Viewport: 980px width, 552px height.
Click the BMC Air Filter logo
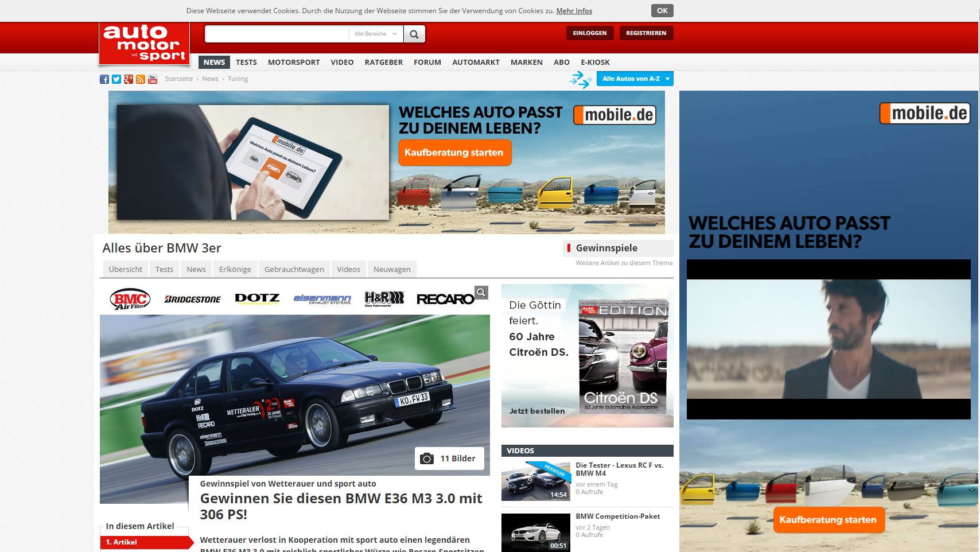[130, 299]
